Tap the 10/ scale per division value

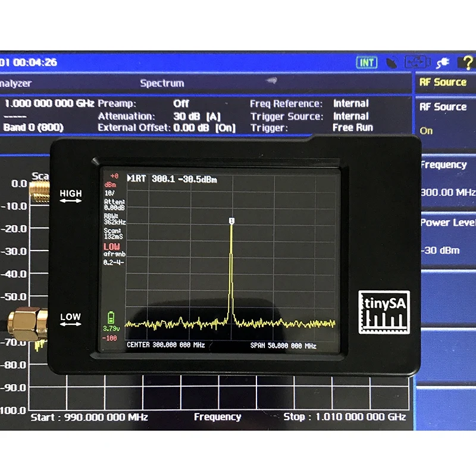pos(109,193)
